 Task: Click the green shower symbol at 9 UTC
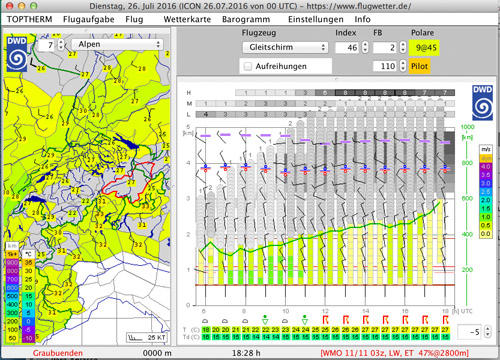(265, 320)
